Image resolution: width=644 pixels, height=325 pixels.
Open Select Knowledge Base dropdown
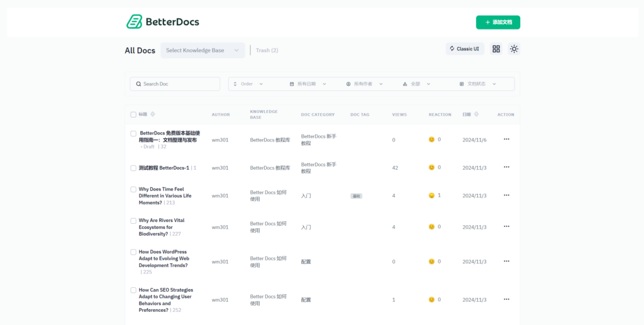click(203, 50)
